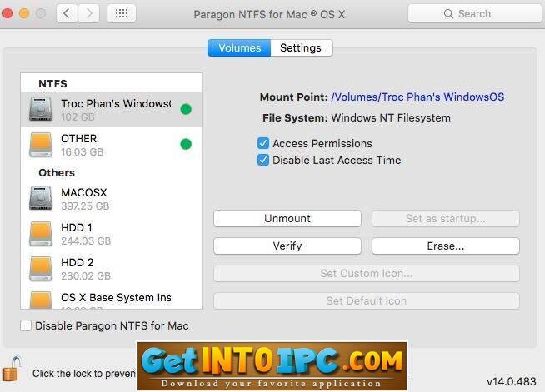Focus the Search input field

[474, 14]
